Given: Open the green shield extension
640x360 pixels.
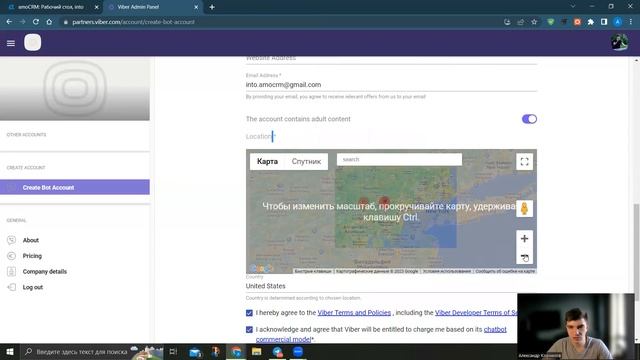Looking at the screenshot, I should 551,22.
